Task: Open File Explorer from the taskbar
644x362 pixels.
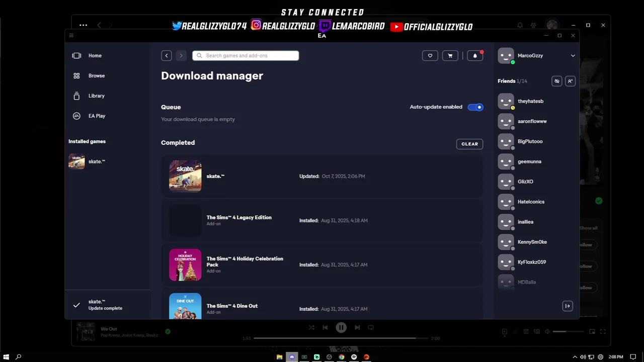Action: tap(279, 357)
